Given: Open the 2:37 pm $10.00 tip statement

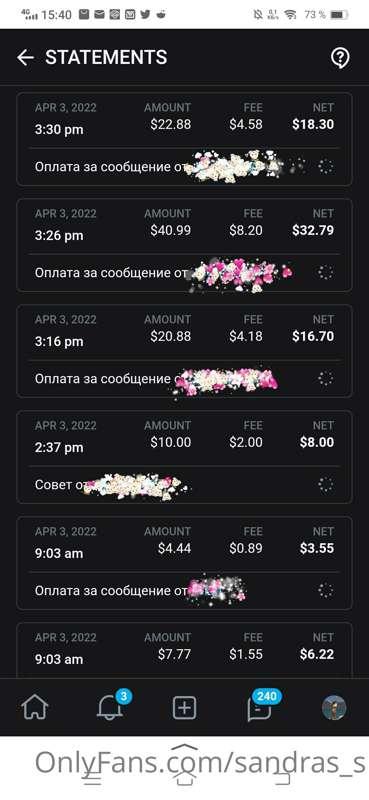Looking at the screenshot, I should [x=184, y=458].
